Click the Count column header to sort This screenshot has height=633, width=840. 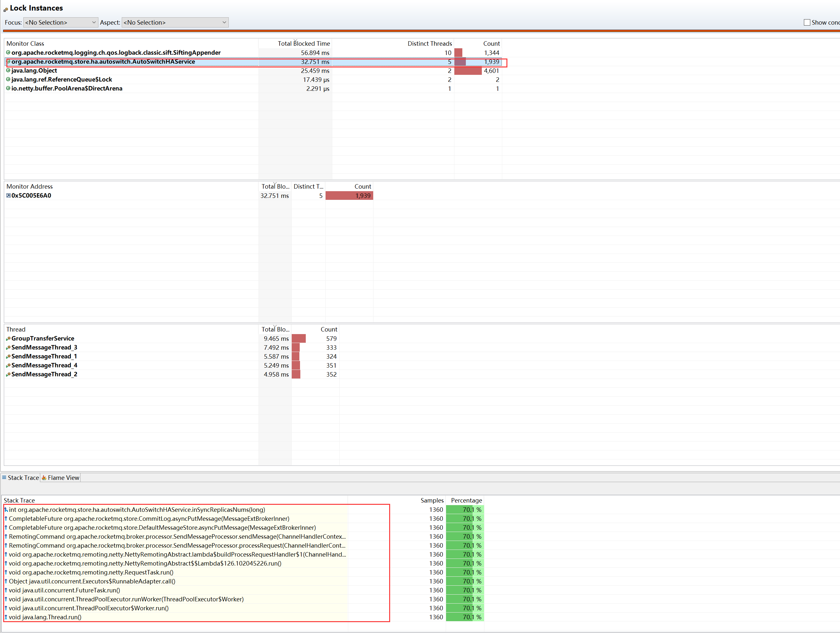[491, 43]
